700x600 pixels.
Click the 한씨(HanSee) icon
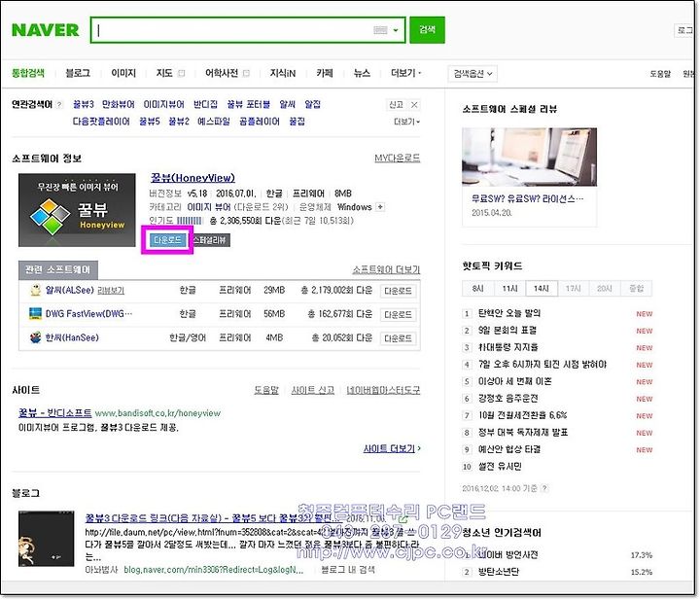point(35,337)
